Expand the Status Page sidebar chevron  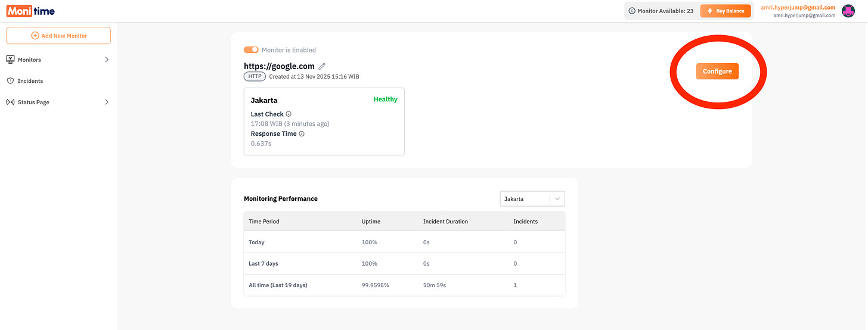[107, 102]
